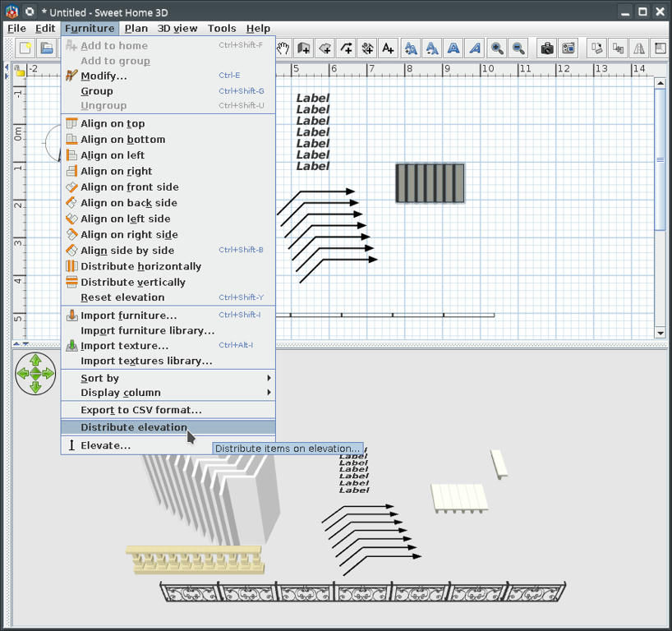This screenshot has width=672, height=631.
Task: Select the Create dimensions tool
Action: (x=367, y=48)
